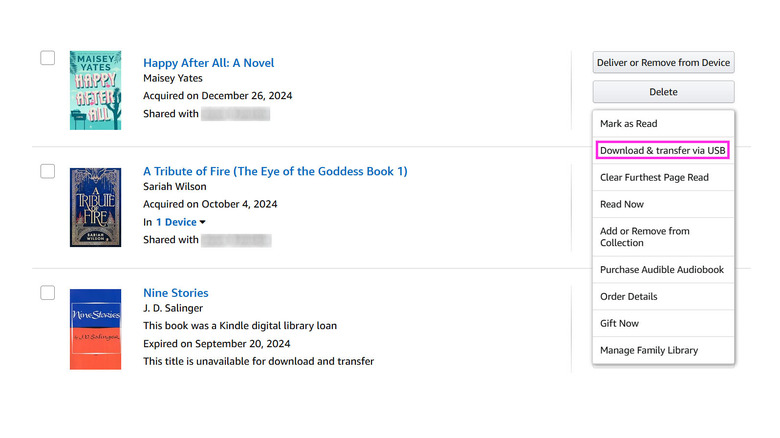Select Download & transfer via USB

pos(662,151)
